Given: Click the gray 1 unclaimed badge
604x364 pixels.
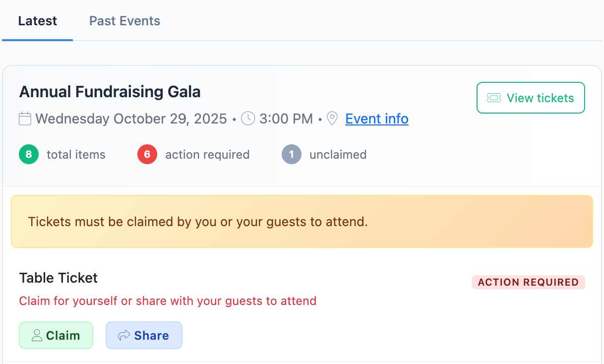Looking at the screenshot, I should [x=292, y=155].
